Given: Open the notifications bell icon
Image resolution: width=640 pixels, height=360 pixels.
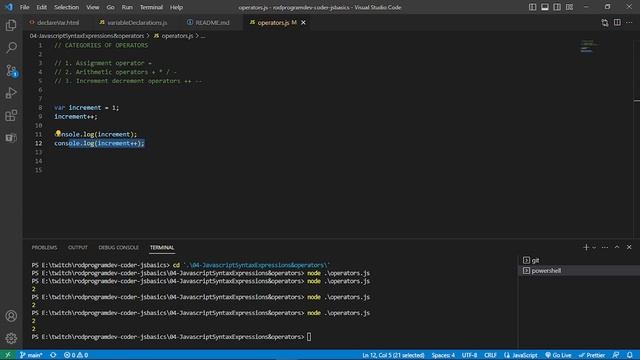Looking at the screenshot, I should (630, 355).
